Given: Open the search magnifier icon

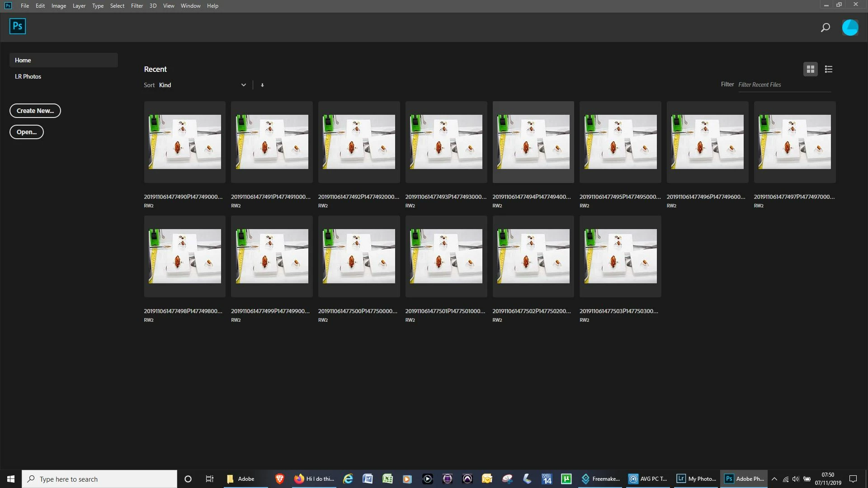Looking at the screenshot, I should click(825, 28).
